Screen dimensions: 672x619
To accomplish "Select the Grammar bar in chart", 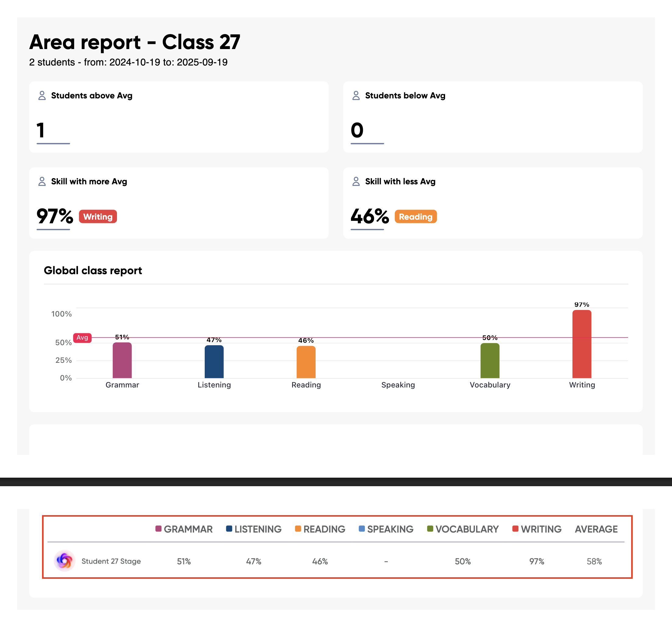I will (122, 361).
